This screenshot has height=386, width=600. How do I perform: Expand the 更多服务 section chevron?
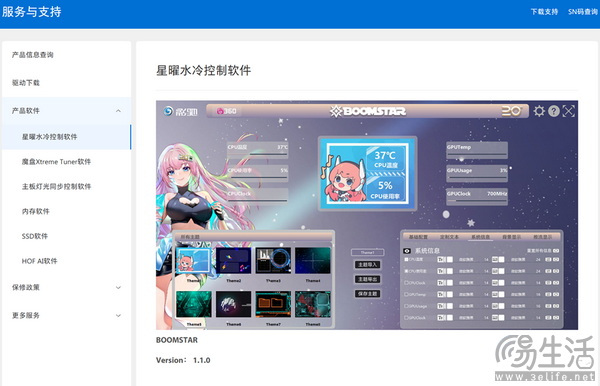118,316
